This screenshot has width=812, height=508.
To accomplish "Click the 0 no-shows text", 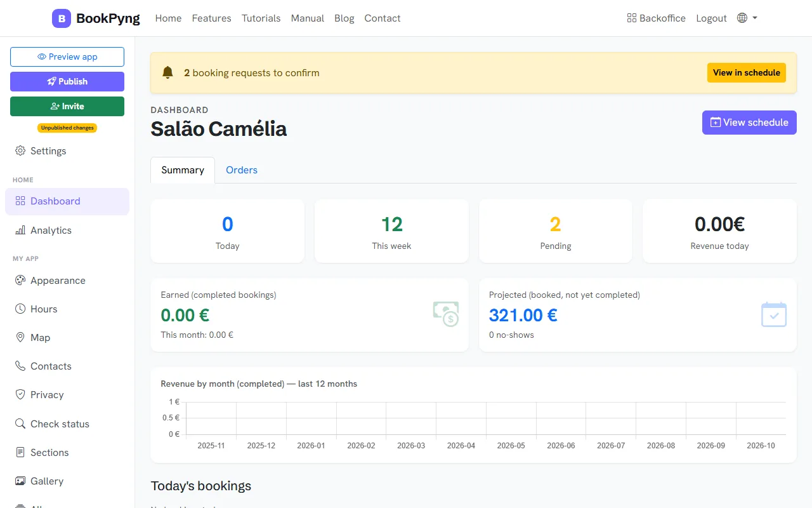I will tap(511, 335).
